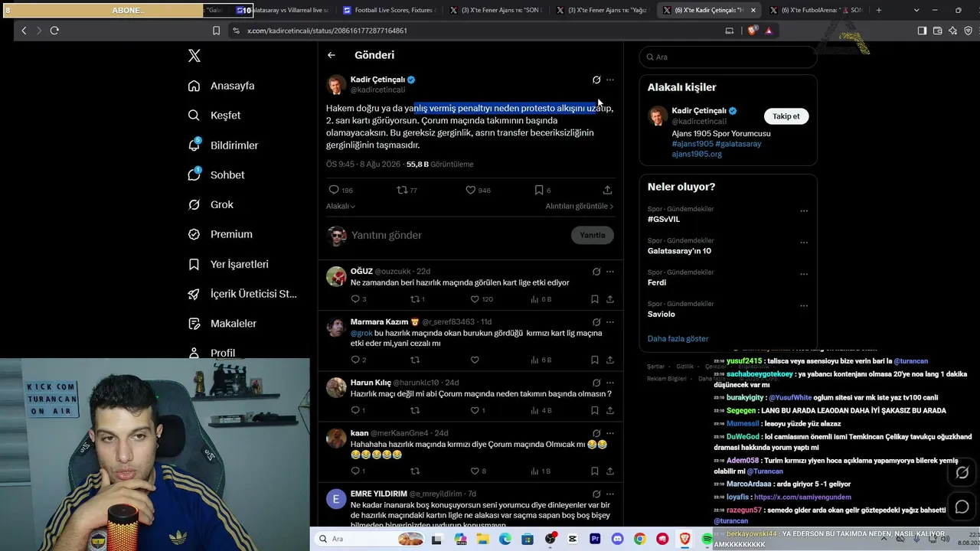980x551 pixels.
Task: Switch to the X'te FutbolArena tab
Action: pos(816,10)
